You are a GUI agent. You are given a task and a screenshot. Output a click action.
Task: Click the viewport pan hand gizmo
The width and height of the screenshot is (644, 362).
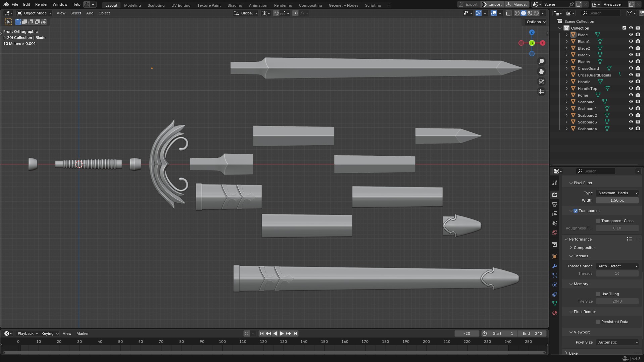[x=541, y=71]
